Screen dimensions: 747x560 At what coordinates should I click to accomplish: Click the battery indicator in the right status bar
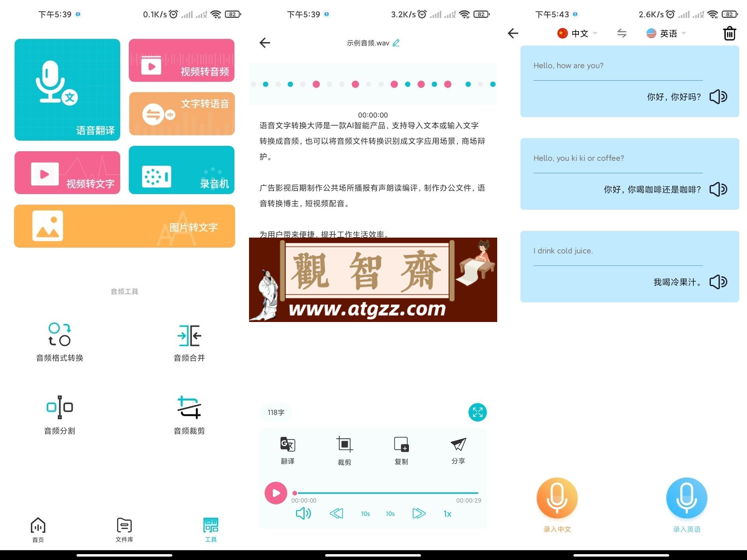[729, 14]
